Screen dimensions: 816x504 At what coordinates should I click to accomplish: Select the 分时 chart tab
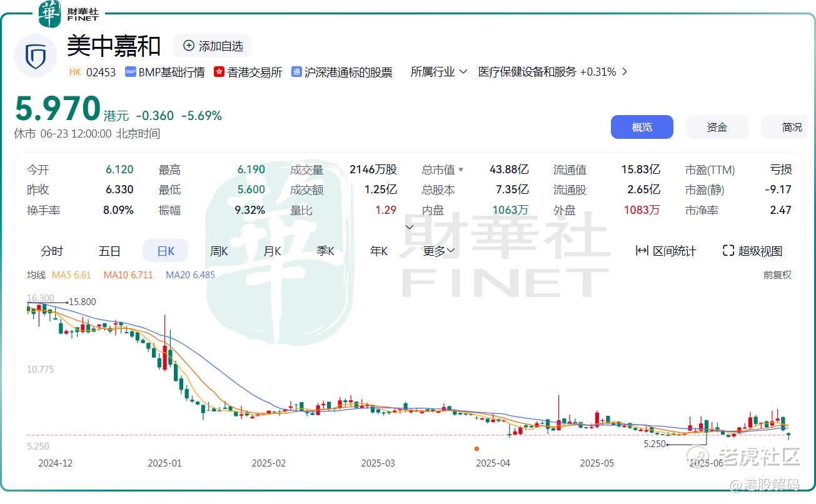point(52,251)
